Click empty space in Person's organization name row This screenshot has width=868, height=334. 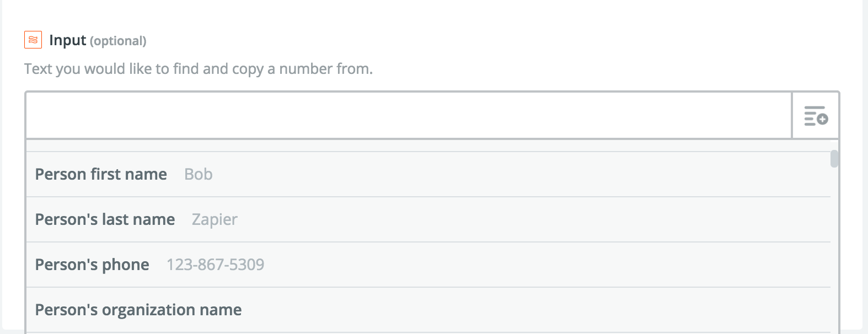point(535,310)
